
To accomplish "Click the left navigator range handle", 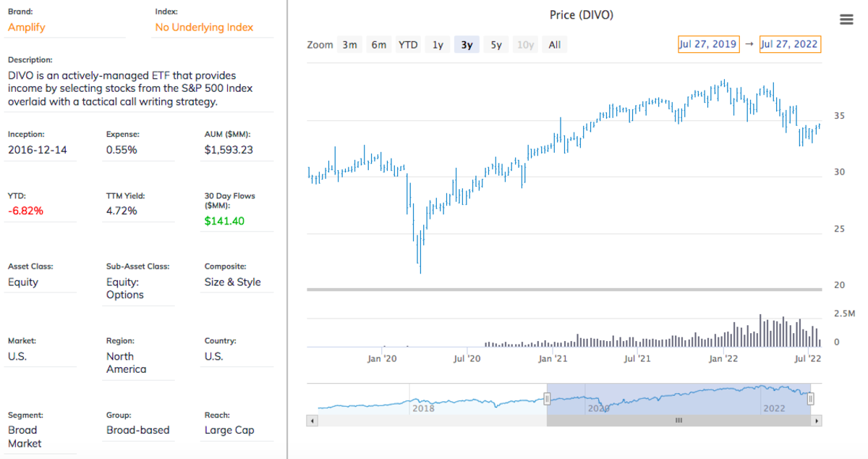I will click(x=547, y=398).
